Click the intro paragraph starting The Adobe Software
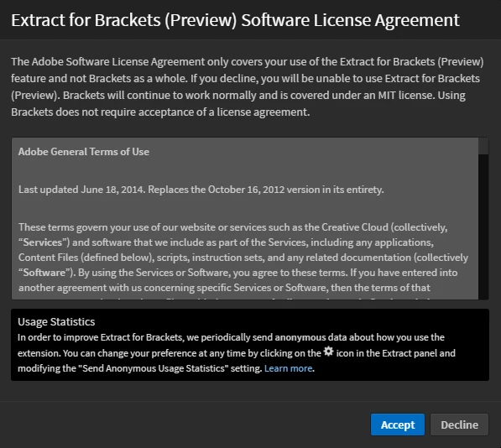 [248, 87]
